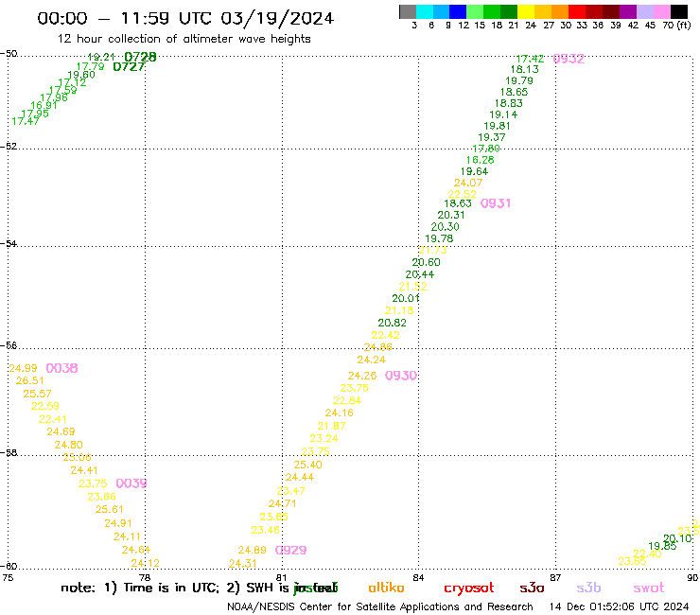
Task: Click the wave height value 26.51
Action: pyautogui.click(x=30, y=380)
